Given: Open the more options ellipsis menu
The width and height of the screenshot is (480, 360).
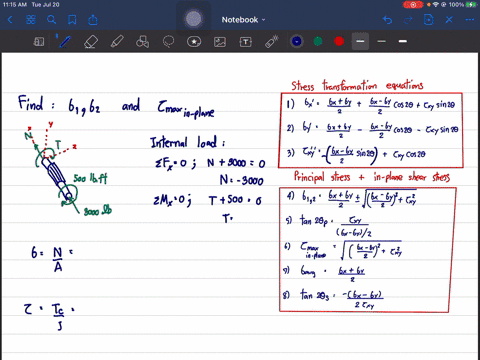Looking at the screenshot, I should [x=470, y=20].
